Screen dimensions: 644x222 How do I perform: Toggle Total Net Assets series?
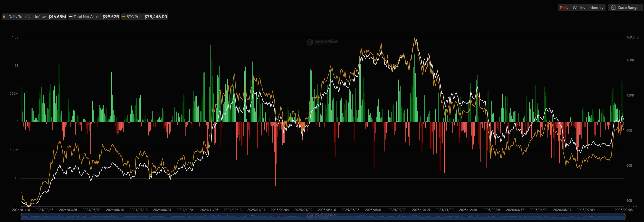94,17
